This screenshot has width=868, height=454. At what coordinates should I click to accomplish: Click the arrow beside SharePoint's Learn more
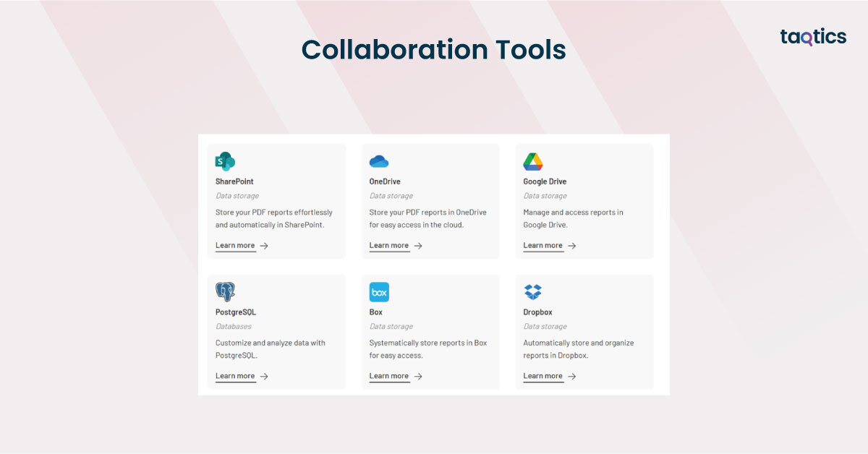[x=264, y=246]
